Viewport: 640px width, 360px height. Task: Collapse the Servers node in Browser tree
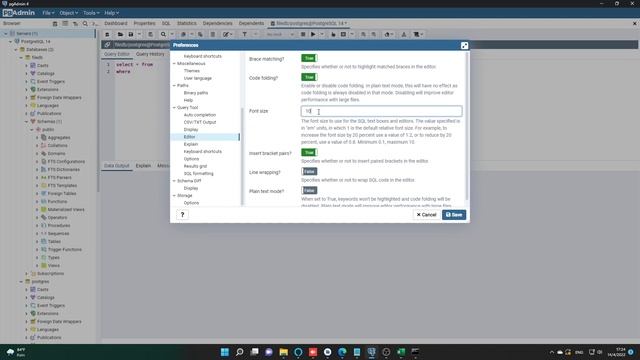pyautogui.click(x=6, y=33)
